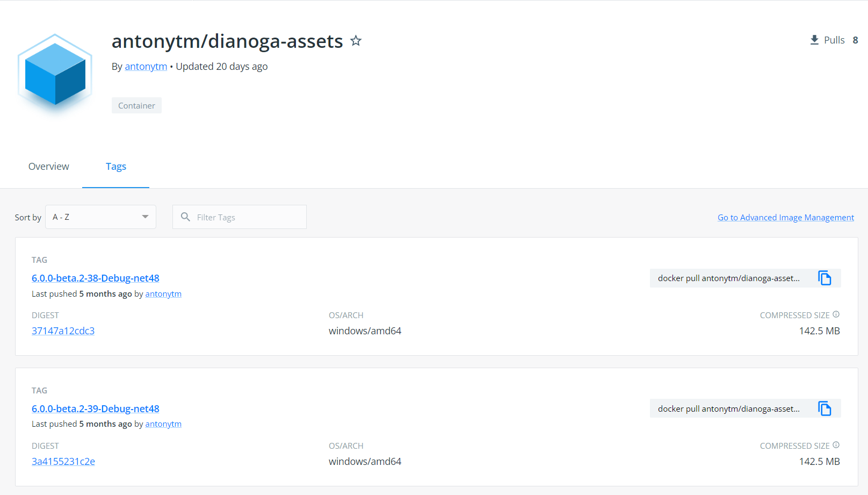
Task: Click the compressed size info icon for 6.0.0-beta.2-38
Action: (x=837, y=314)
